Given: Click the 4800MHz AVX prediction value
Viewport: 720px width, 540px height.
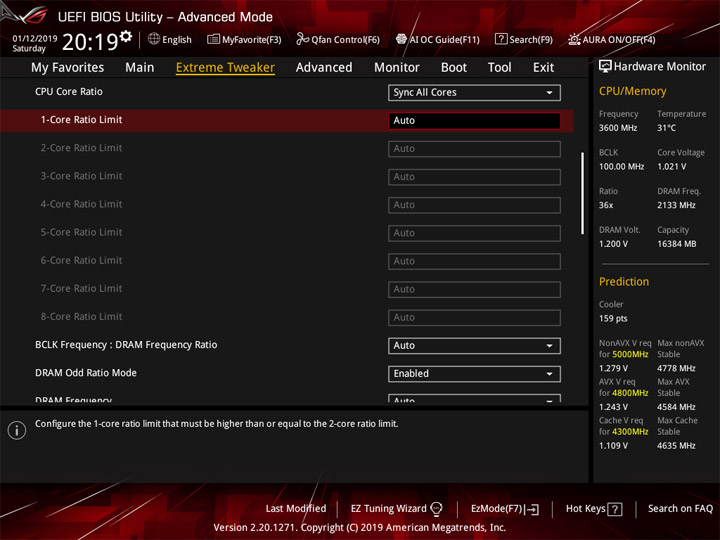Looking at the screenshot, I should click(630, 393).
